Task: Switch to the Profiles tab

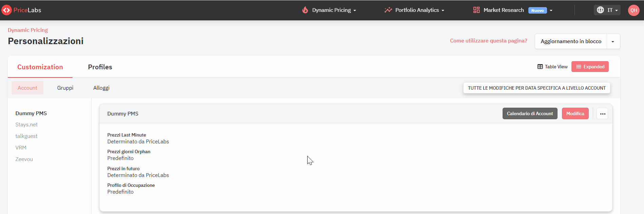Action: coord(100,67)
